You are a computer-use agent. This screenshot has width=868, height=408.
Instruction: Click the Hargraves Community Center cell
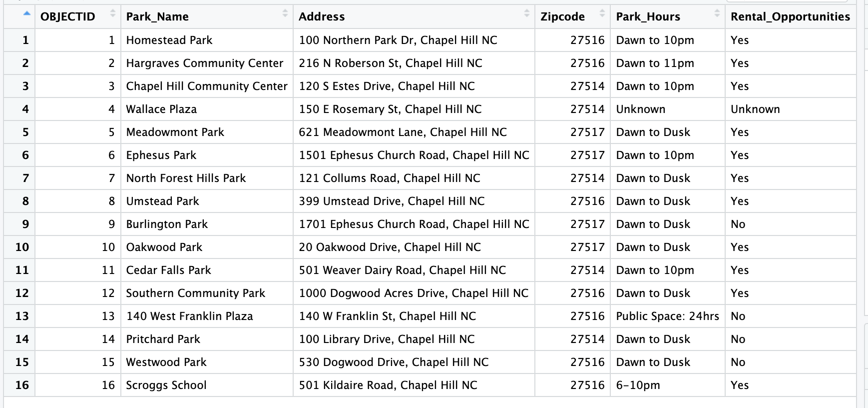click(x=205, y=63)
